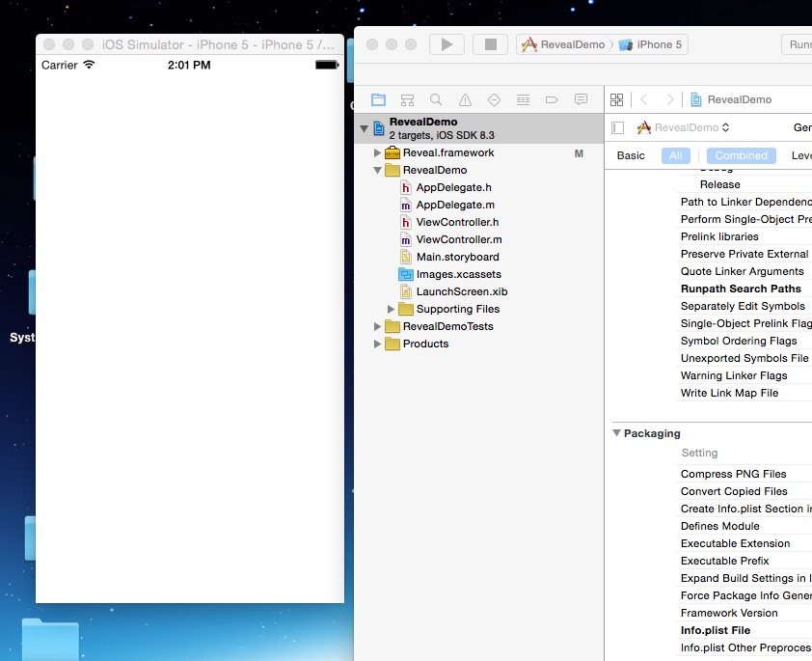Open the Issue navigator warning icon
The height and width of the screenshot is (661, 812).
pos(465,99)
